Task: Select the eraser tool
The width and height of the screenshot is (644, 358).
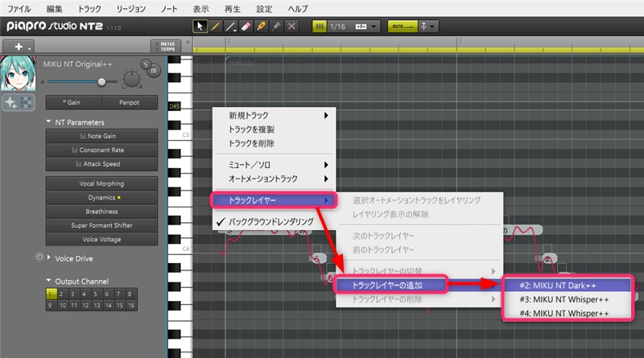Action: pos(246,27)
